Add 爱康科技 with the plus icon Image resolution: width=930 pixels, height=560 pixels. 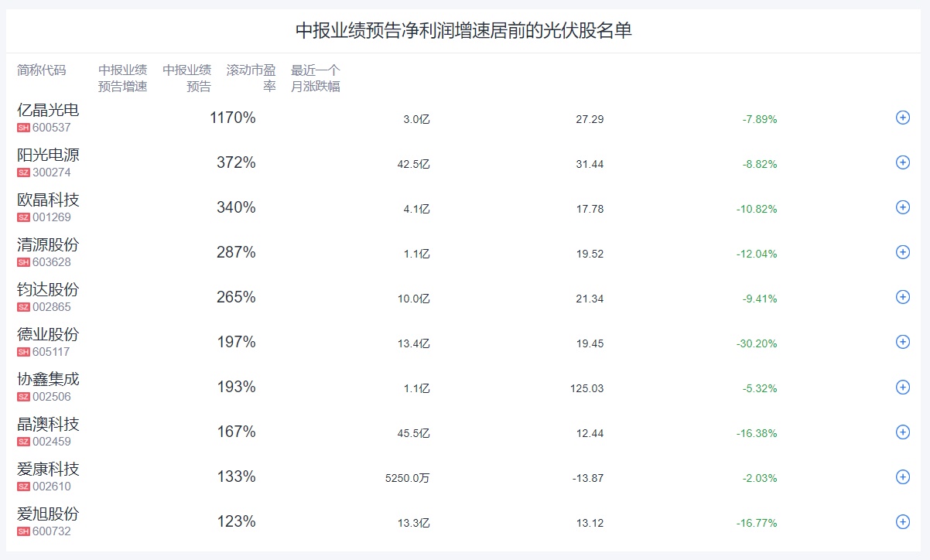pos(902,476)
